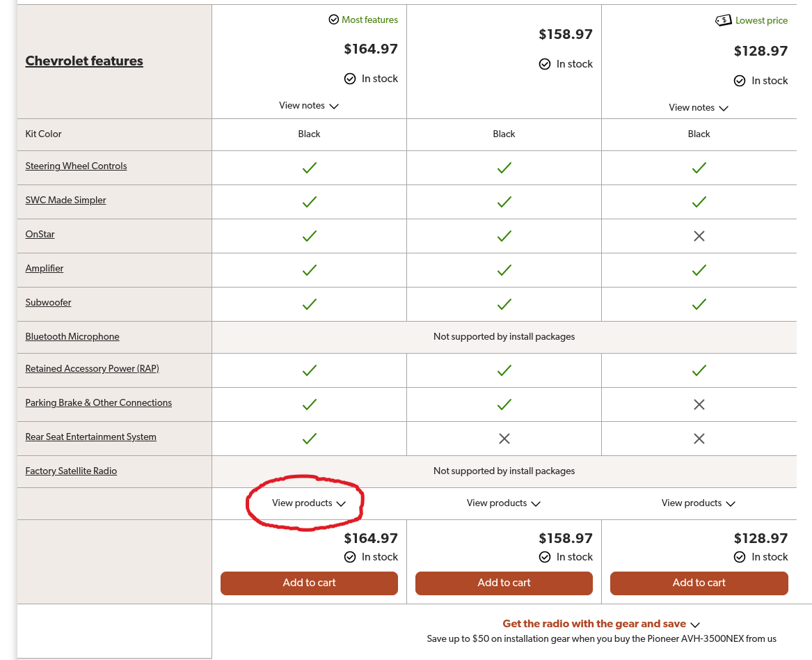This screenshot has width=812, height=660.
Task: Open the Bluetooth Microphone feature link
Action: 72,337
